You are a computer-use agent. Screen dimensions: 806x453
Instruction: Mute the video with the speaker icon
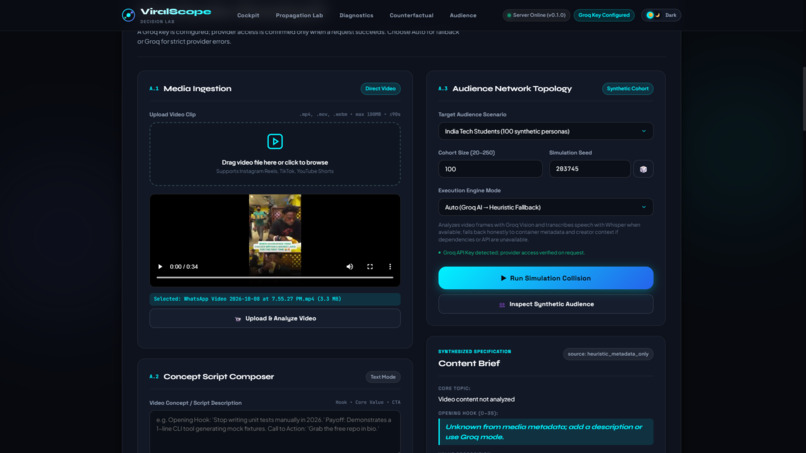point(350,266)
